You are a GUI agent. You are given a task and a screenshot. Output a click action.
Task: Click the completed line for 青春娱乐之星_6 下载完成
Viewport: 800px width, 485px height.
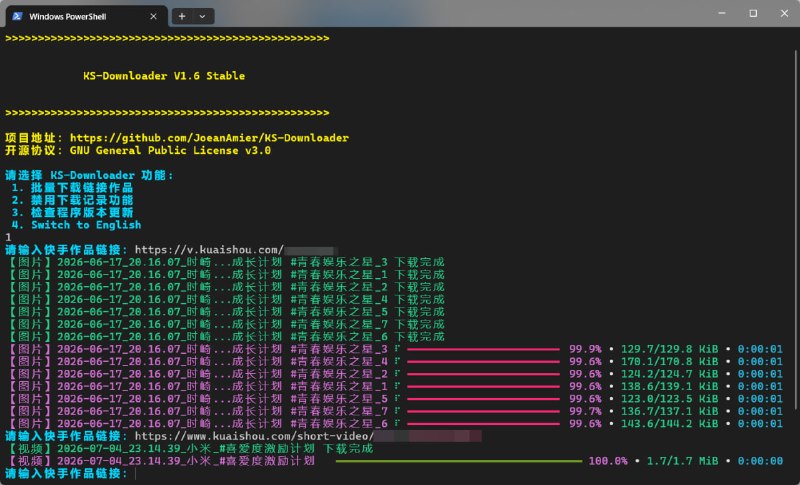(225, 337)
